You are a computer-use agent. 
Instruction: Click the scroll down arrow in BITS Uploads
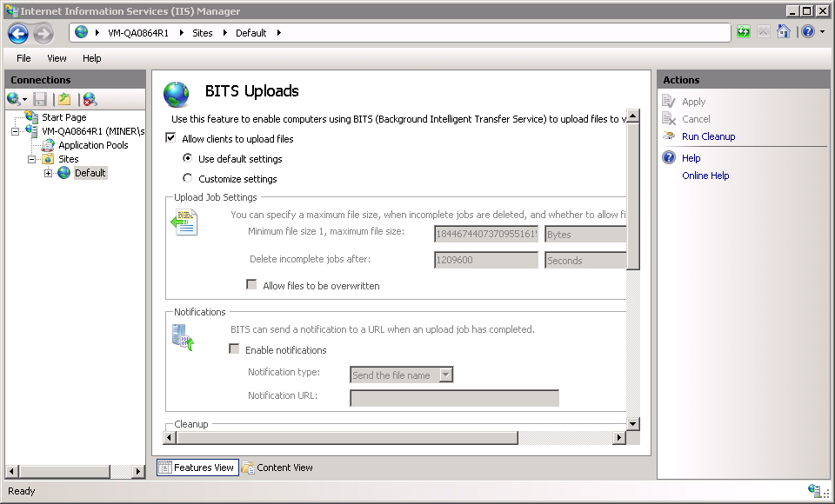(632, 424)
